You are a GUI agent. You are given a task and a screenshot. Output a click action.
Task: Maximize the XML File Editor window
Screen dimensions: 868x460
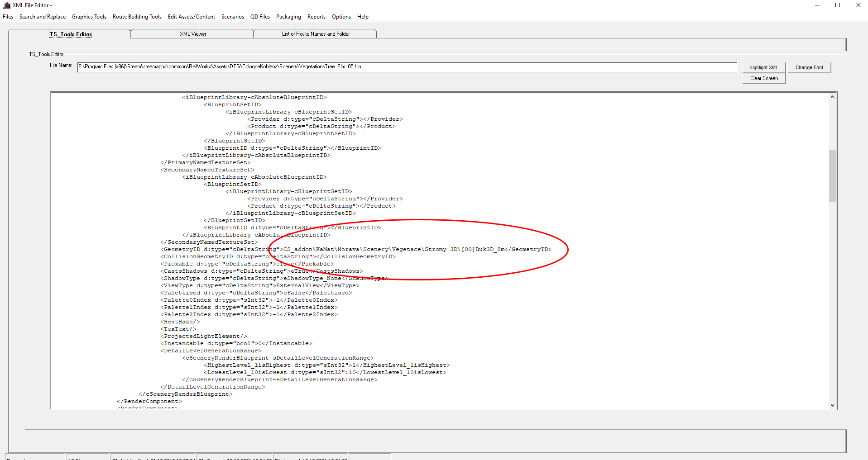[x=838, y=5]
